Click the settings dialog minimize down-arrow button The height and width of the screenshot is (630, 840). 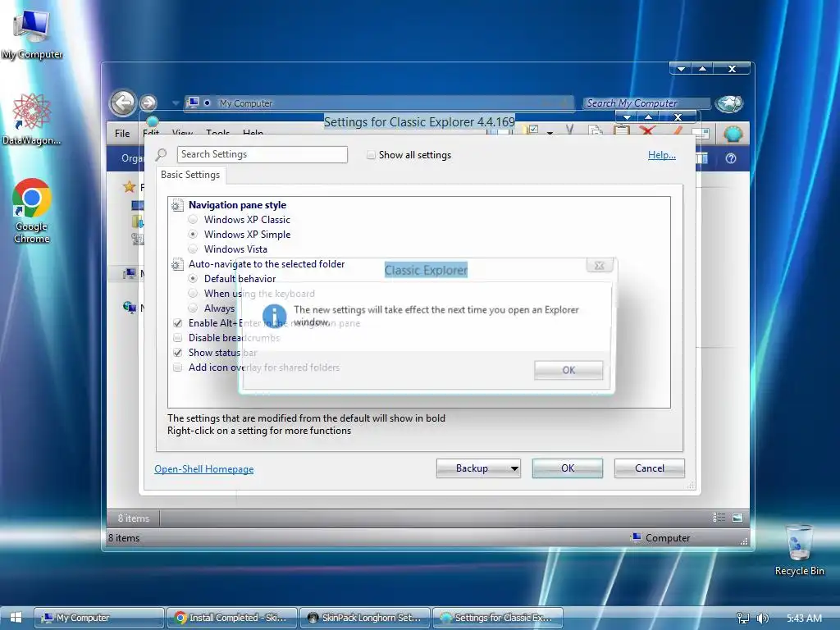tap(627, 116)
